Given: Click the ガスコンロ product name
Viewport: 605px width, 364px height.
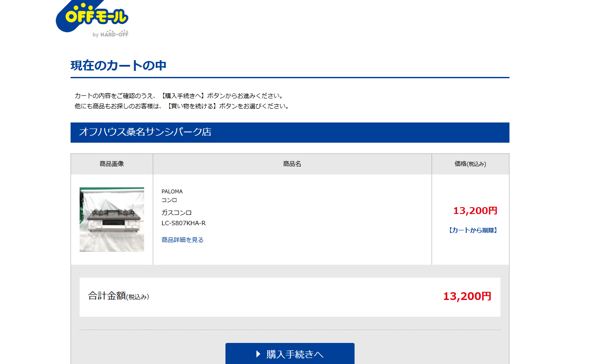Looking at the screenshot, I should [176, 213].
